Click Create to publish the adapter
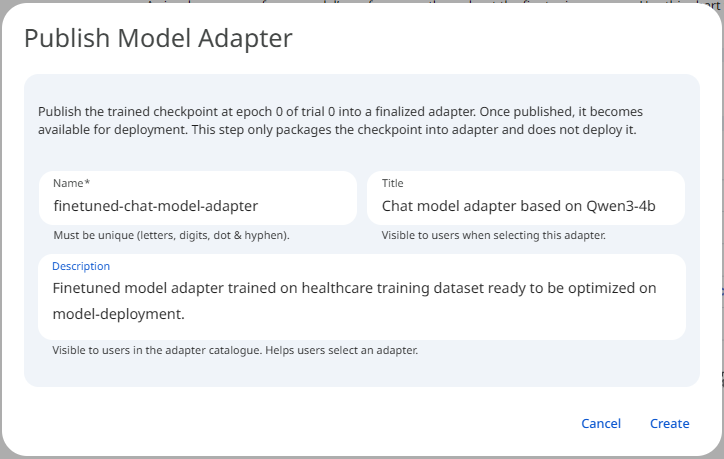Viewport: 724px width, 459px height. coord(669,423)
